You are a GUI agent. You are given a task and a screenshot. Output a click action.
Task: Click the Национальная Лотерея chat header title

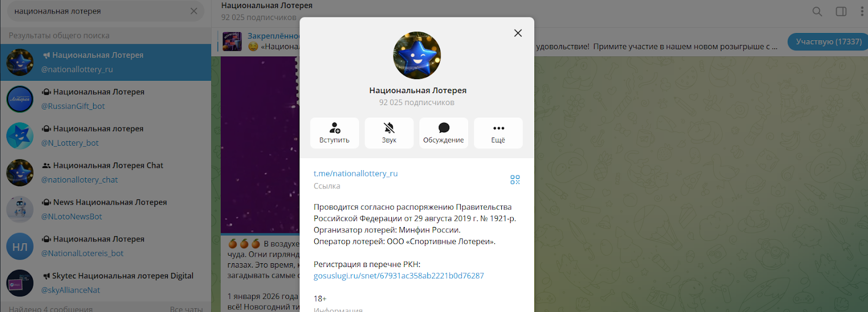coord(267,5)
